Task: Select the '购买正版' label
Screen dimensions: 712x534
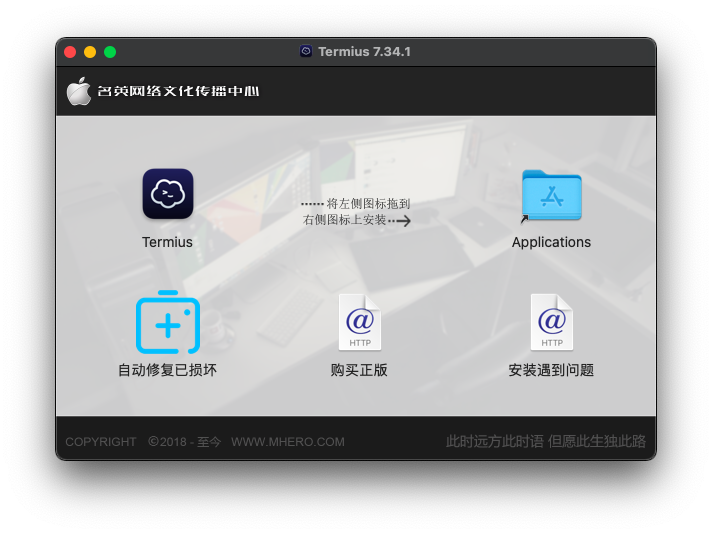Action: coord(359,370)
